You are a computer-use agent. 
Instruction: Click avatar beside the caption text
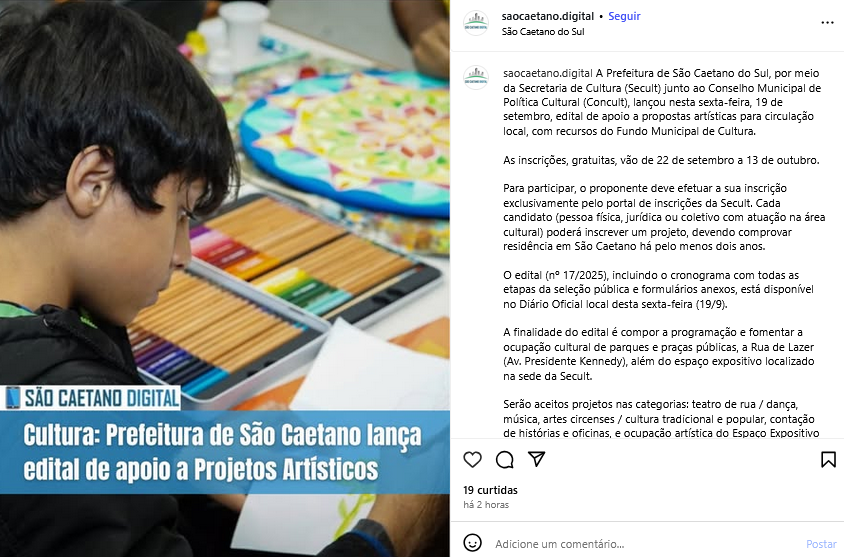click(x=476, y=77)
